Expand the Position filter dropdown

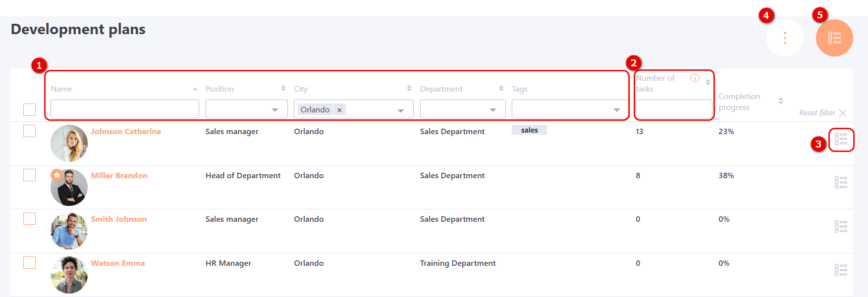coord(274,110)
